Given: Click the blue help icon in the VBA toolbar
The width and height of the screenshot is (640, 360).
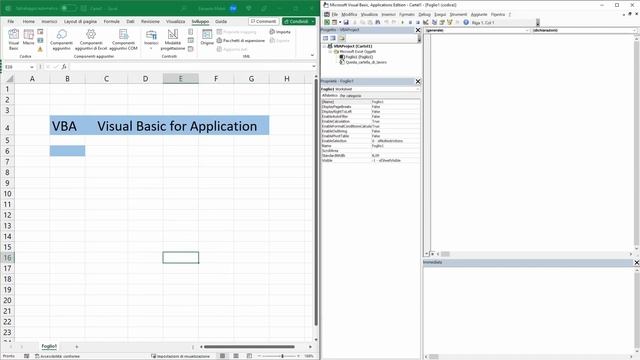Looking at the screenshot, I should click(466, 22).
